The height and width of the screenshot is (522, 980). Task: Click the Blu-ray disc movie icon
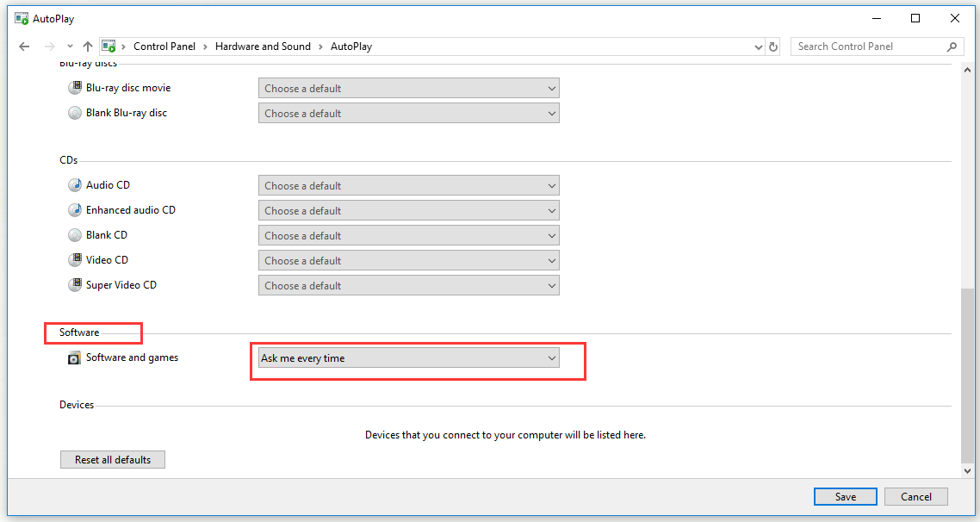75,88
